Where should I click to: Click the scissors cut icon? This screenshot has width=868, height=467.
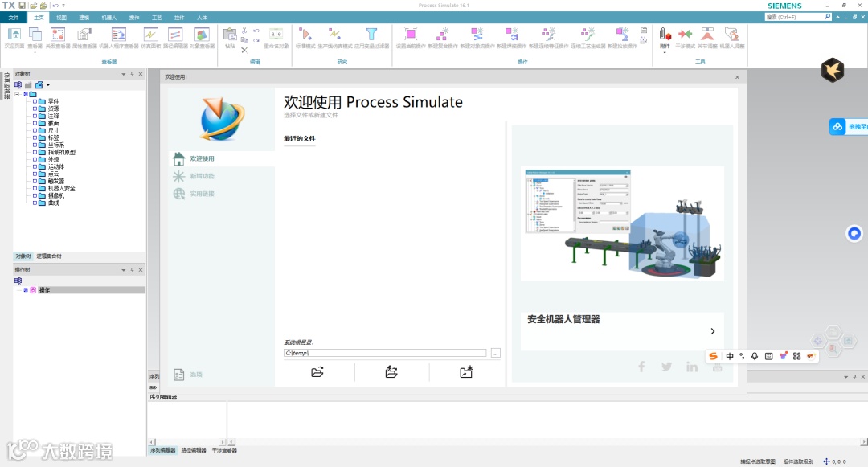[x=244, y=31]
